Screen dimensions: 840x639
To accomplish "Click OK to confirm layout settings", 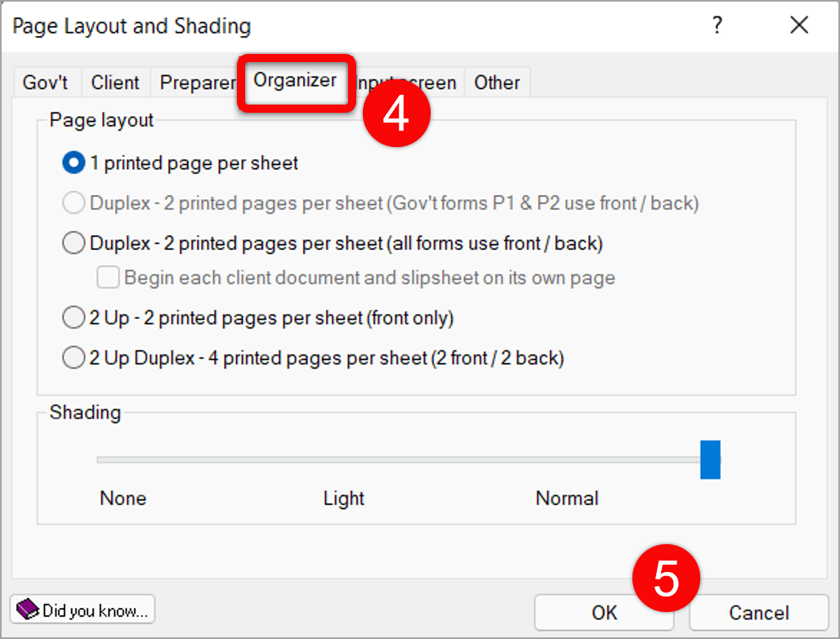I will click(604, 613).
